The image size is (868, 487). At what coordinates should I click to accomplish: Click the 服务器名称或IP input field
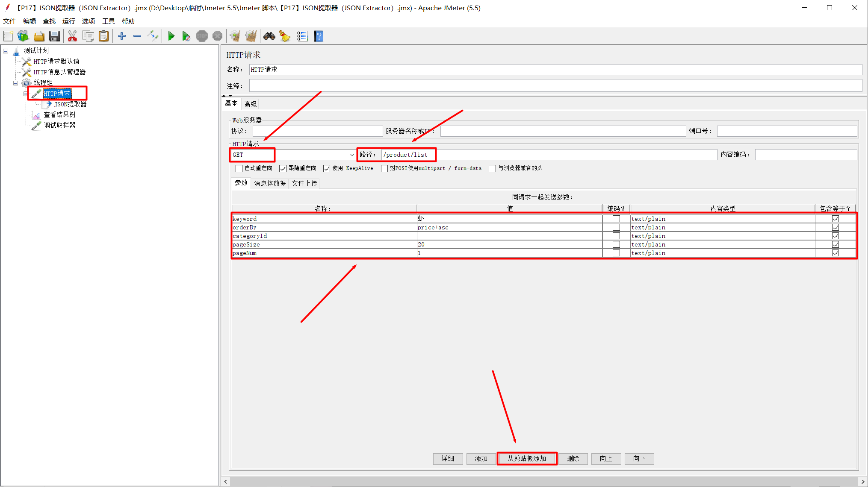coord(563,131)
